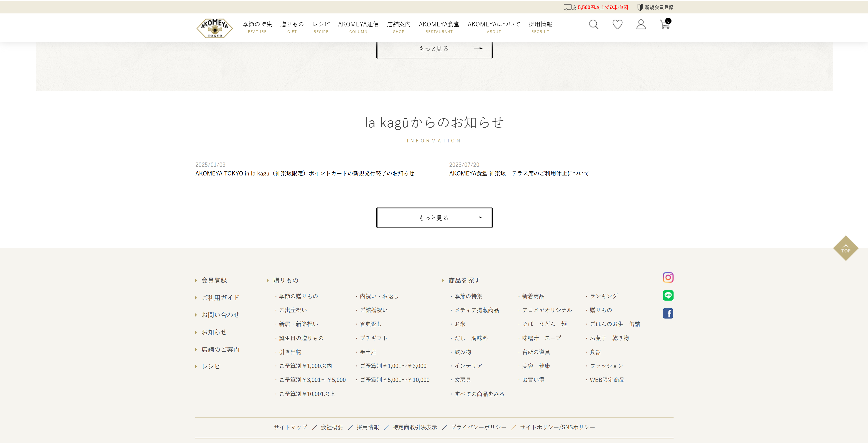
Task: Click the Facebook icon in footer
Action: coord(668,313)
